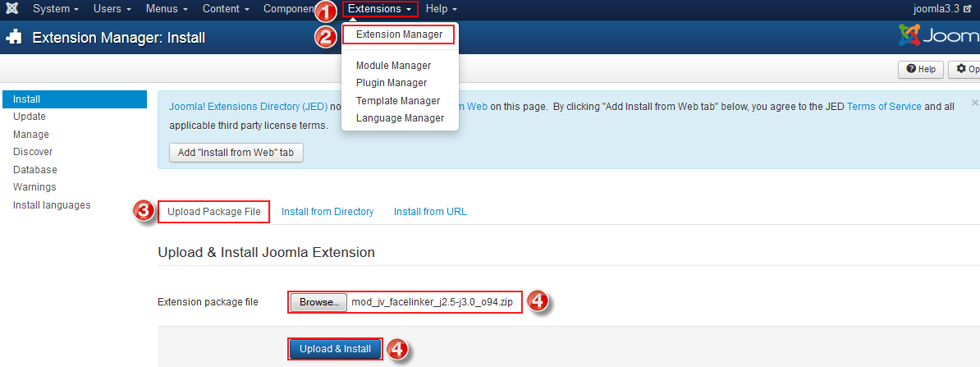Dismiss the JED notice with the x
Image resolution: width=980 pixels, height=367 pixels.
tap(974, 103)
